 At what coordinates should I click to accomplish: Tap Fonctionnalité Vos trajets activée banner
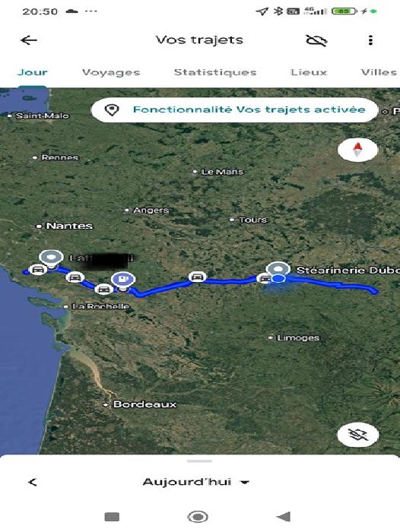click(x=235, y=109)
